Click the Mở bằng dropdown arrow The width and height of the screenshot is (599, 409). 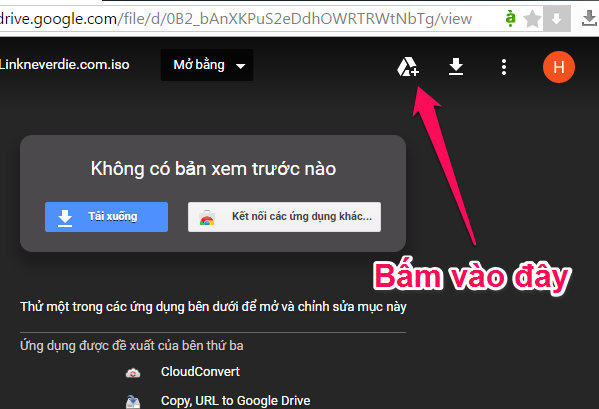pos(240,66)
